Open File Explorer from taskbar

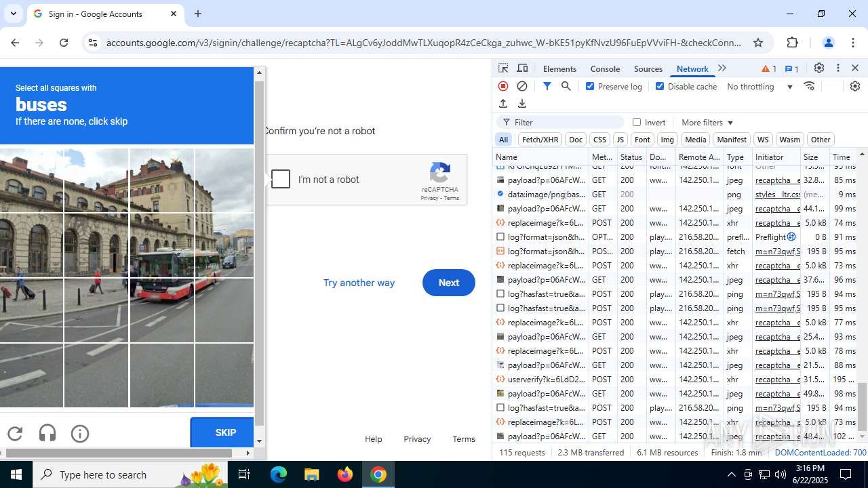pos(311,474)
